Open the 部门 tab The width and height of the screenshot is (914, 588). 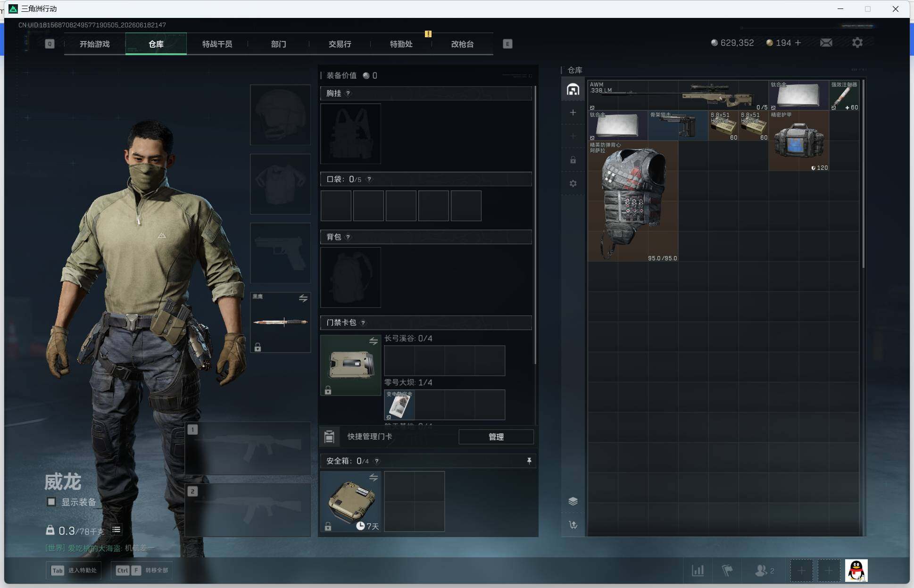pos(279,44)
